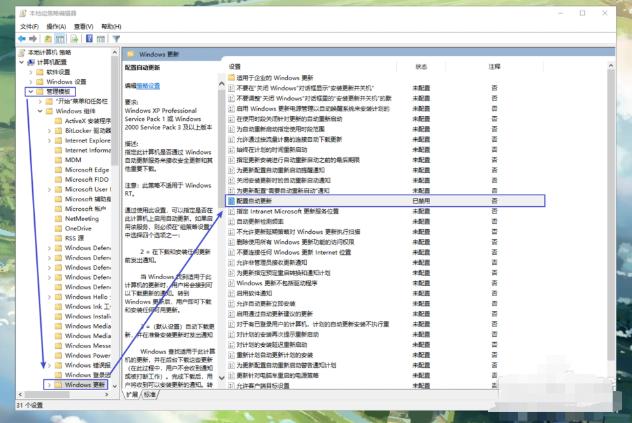Click the Microsoft Edge folder icon

(x=58, y=170)
